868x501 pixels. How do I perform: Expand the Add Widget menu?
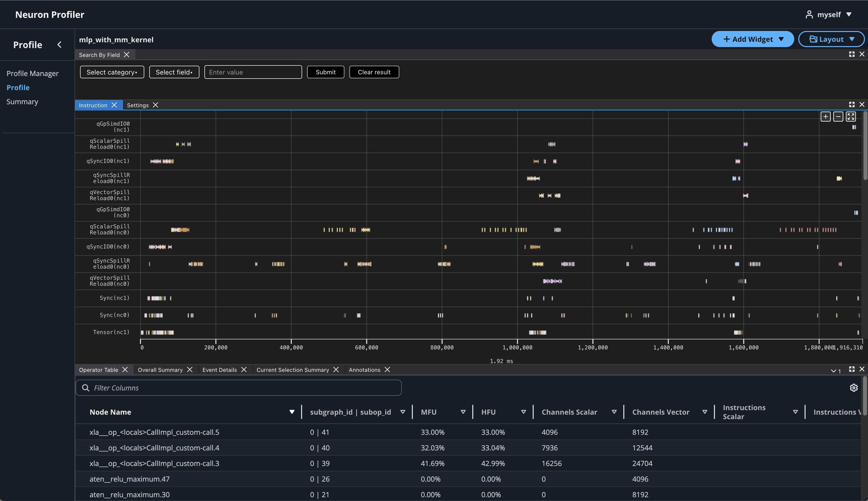(x=752, y=39)
